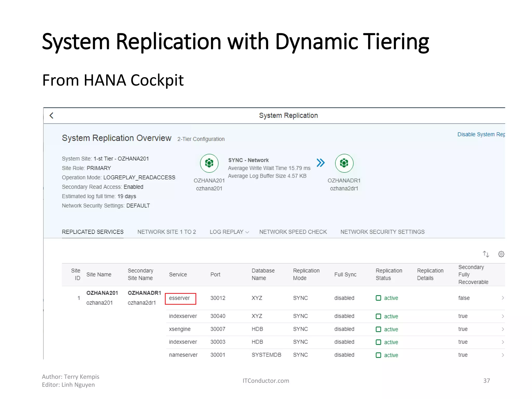Click port value 30040
The height and width of the screenshot is (399, 532).
pos(218,316)
